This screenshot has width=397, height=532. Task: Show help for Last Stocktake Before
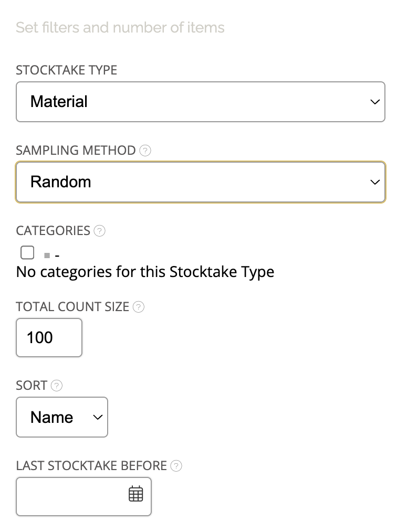[x=176, y=466]
